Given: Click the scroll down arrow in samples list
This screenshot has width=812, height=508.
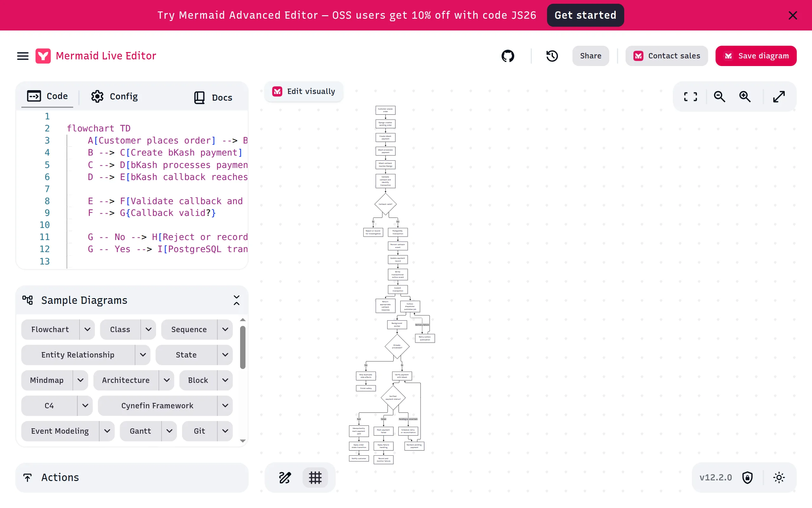Looking at the screenshot, I should click(243, 441).
